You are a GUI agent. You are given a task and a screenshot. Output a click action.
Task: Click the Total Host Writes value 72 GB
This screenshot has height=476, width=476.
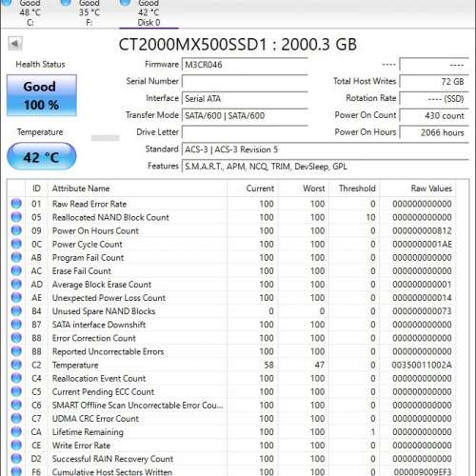(434, 82)
